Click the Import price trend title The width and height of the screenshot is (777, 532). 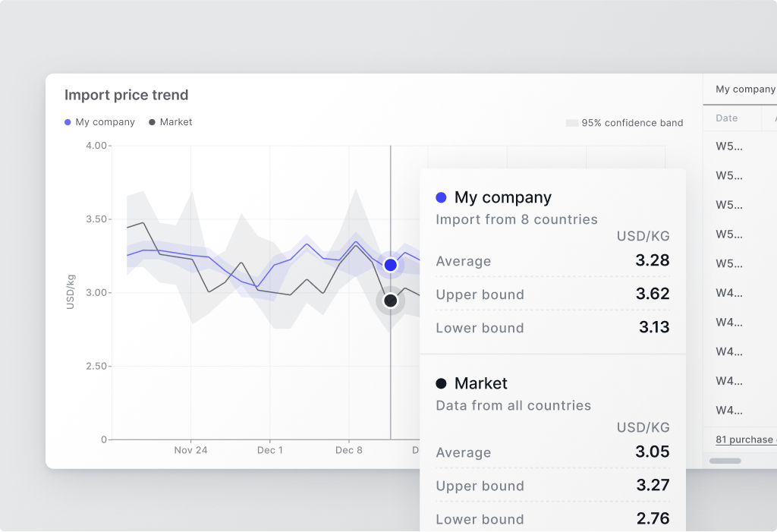click(x=126, y=95)
